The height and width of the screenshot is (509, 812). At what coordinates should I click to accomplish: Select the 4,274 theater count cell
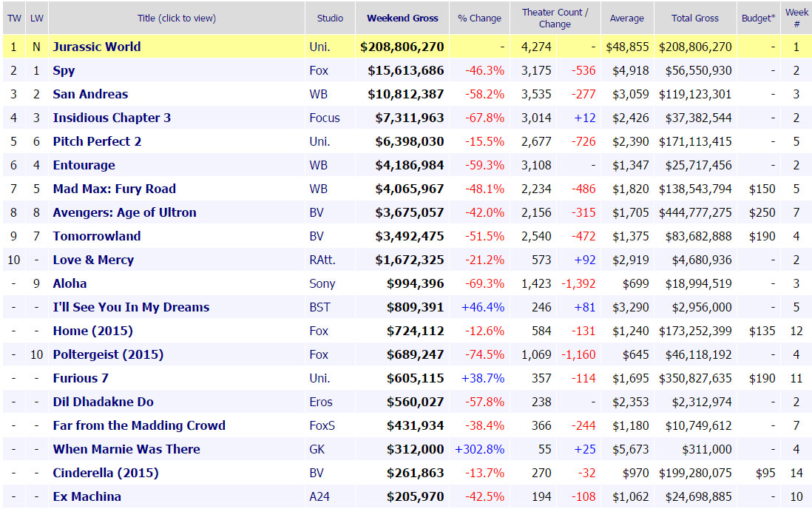pos(536,47)
